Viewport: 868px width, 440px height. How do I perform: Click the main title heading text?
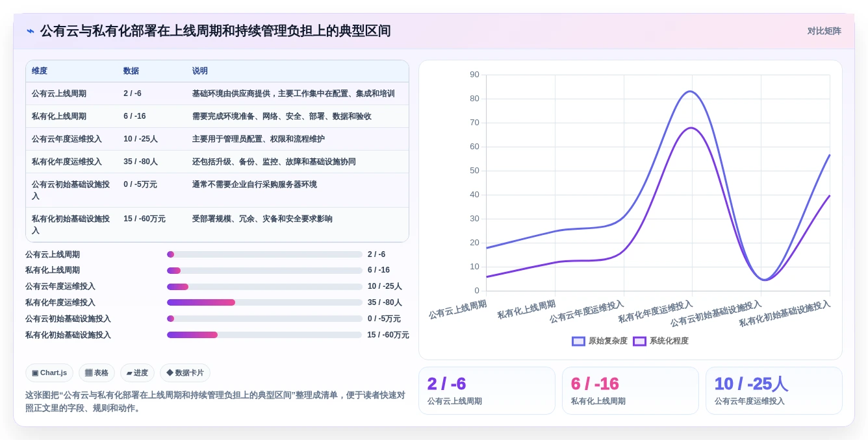tap(216, 31)
